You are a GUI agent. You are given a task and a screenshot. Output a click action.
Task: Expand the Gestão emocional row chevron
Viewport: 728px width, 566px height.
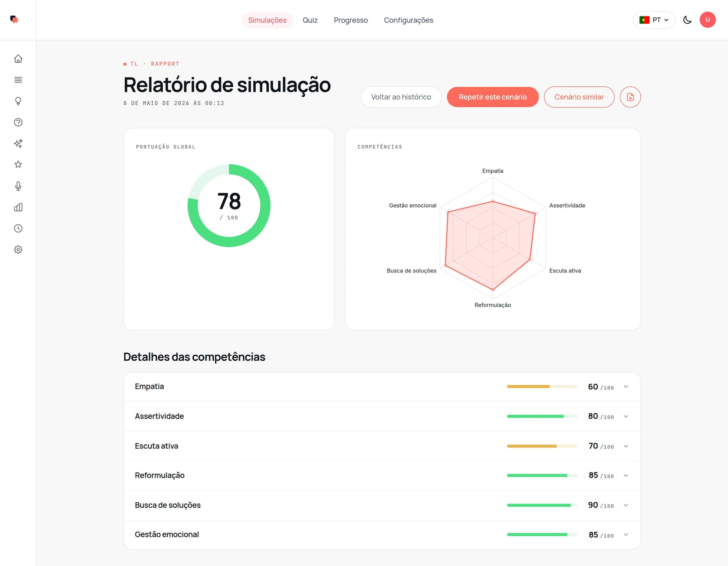(x=626, y=535)
